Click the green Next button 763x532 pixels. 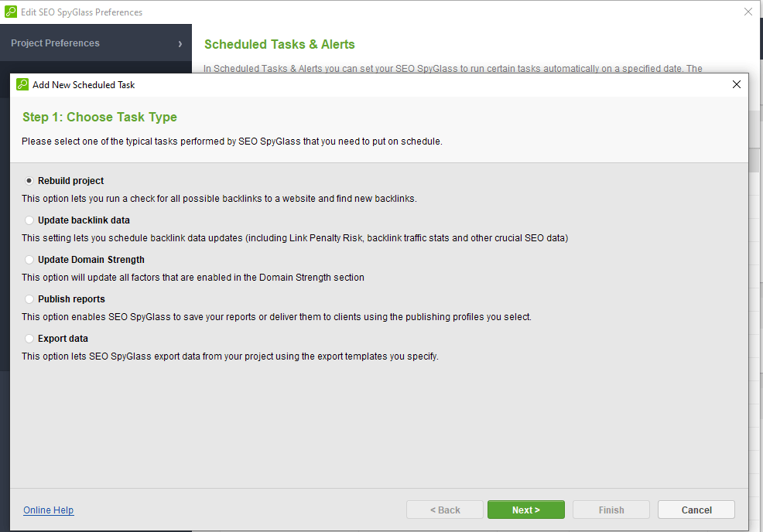[x=526, y=510]
